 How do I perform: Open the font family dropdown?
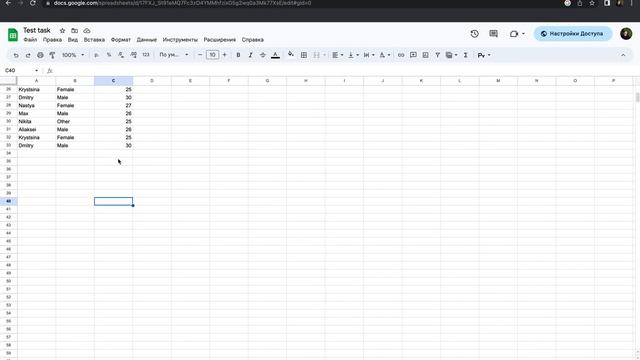coord(174,55)
